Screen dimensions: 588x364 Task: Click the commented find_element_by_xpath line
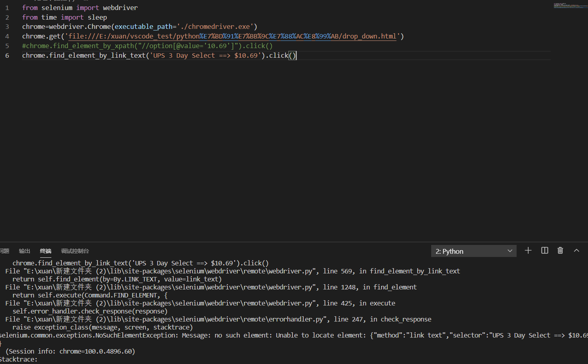[x=147, y=46]
